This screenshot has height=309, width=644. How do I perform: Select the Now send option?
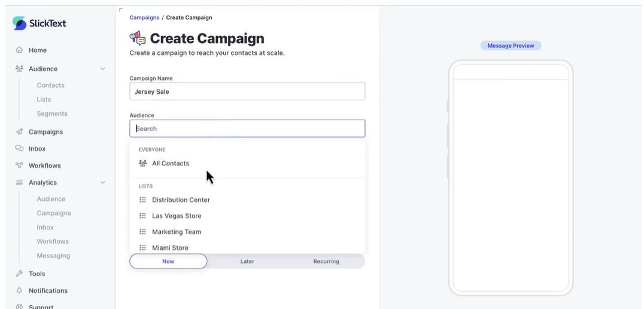(168, 261)
